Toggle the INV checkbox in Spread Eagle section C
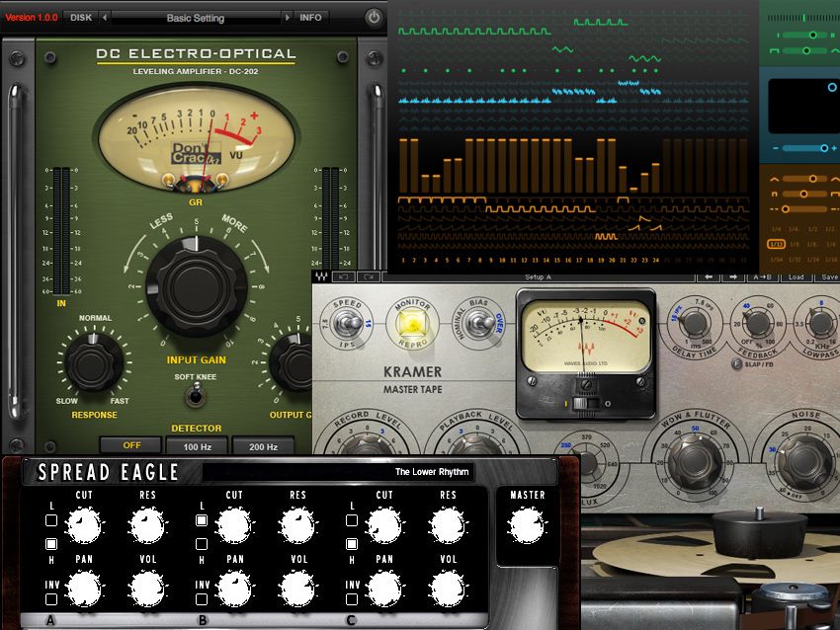Image resolution: width=840 pixels, height=630 pixels. point(352,599)
